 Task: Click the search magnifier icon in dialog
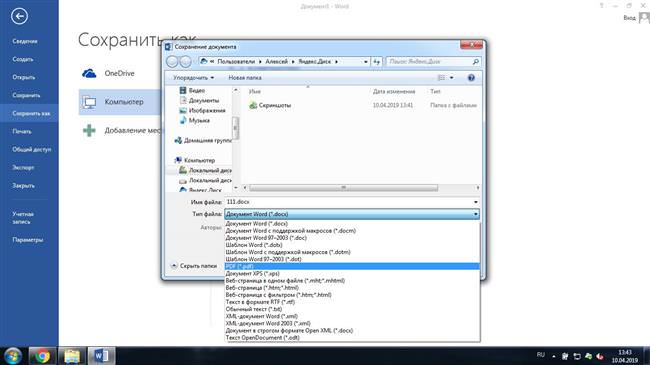coord(475,61)
